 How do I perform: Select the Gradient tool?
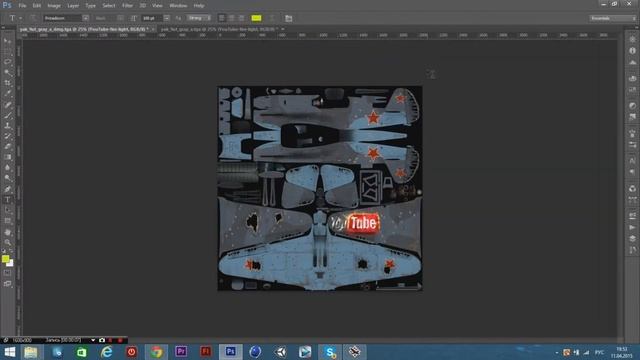point(7,158)
